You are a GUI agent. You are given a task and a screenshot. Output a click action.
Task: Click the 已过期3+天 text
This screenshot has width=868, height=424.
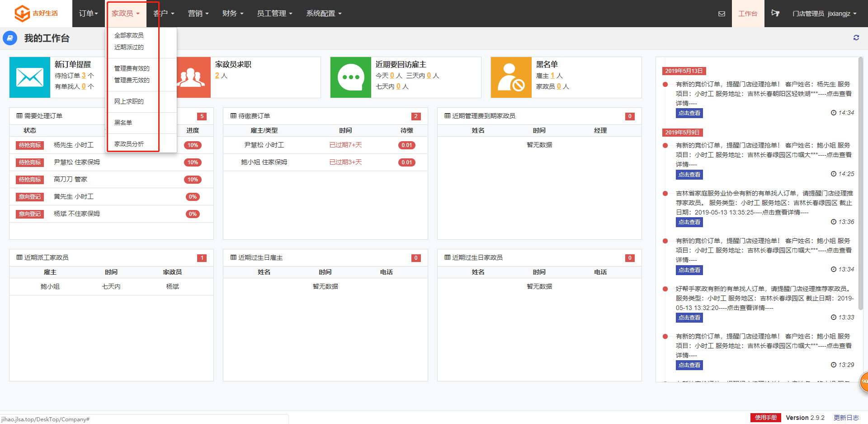[x=345, y=162]
